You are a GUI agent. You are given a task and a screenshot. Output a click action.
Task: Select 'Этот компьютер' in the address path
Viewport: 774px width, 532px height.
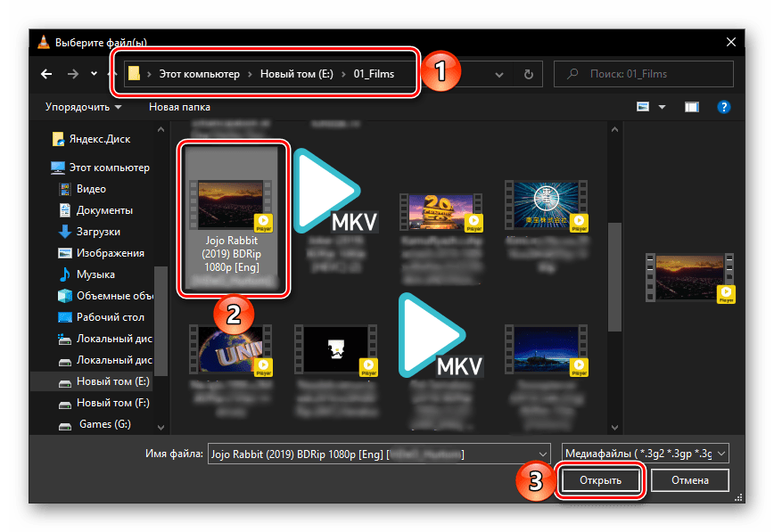click(x=199, y=74)
